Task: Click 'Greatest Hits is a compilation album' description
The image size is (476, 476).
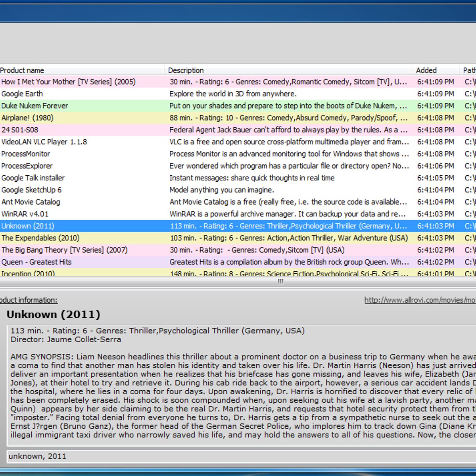Action: click(x=289, y=262)
